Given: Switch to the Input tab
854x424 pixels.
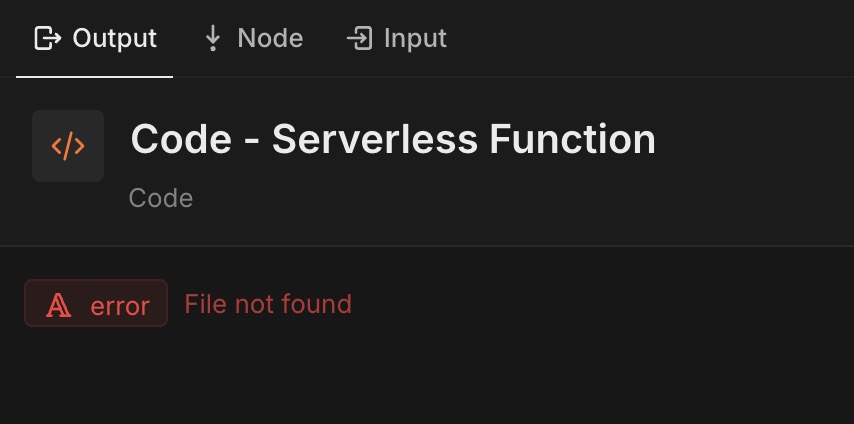Looking at the screenshot, I should coord(396,38).
